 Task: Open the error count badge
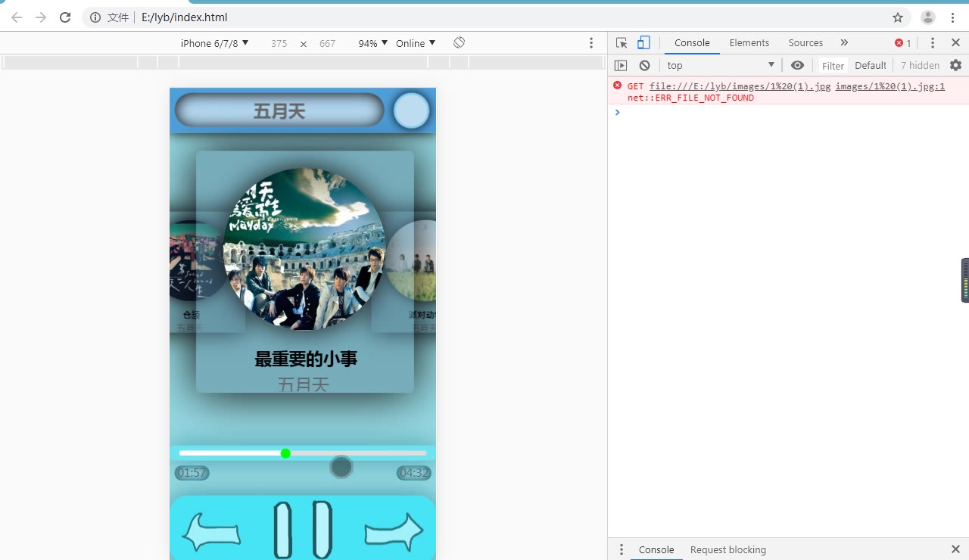tap(903, 43)
